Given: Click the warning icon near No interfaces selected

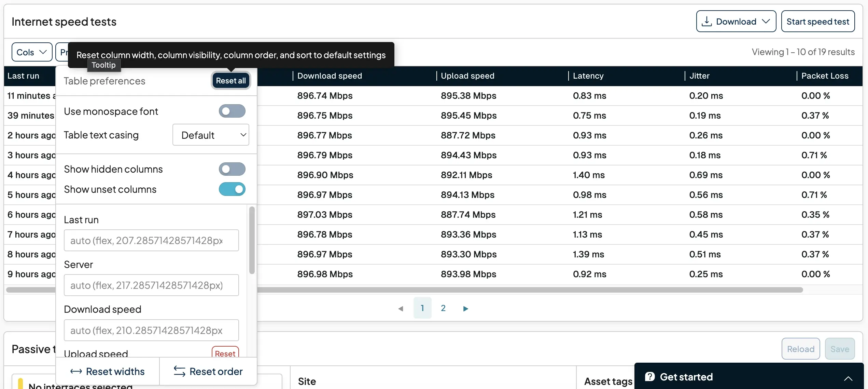Looking at the screenshot, I should click(19, 383).
